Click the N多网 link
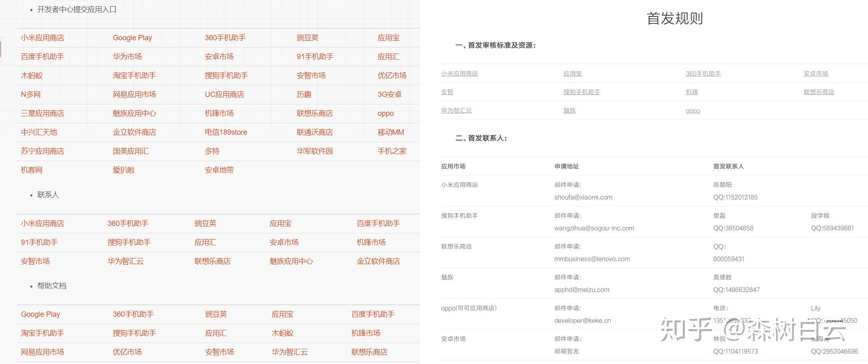 click(x=31, y=94)
